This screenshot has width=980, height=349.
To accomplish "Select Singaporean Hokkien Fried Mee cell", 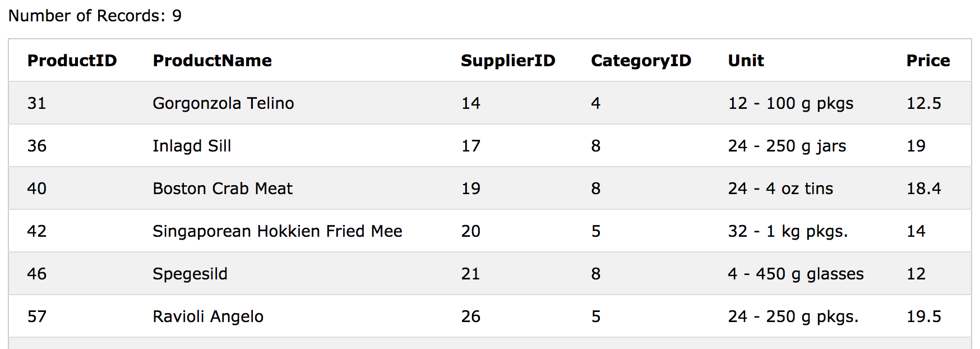I will tap(278, 231).
